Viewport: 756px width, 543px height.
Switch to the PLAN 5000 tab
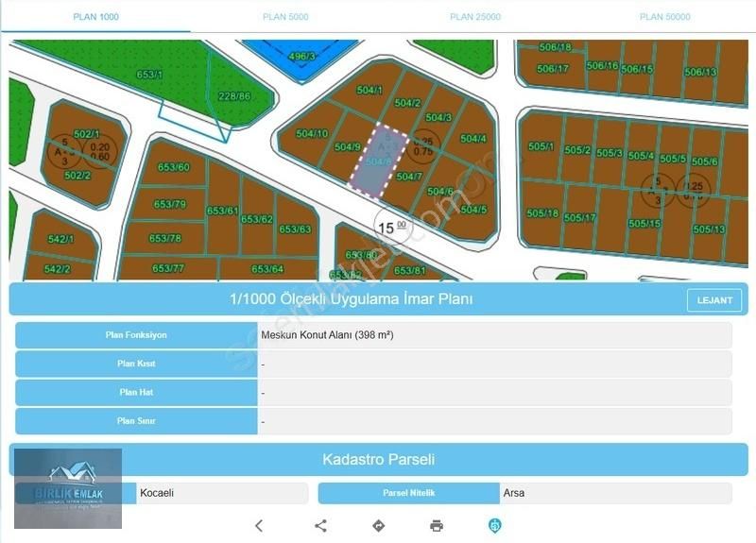(x=285, y=17)
